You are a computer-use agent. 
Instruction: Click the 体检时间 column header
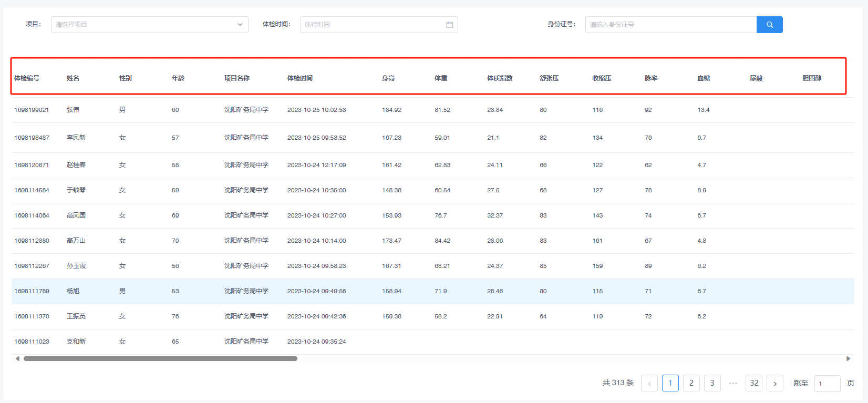click(299, 78)
